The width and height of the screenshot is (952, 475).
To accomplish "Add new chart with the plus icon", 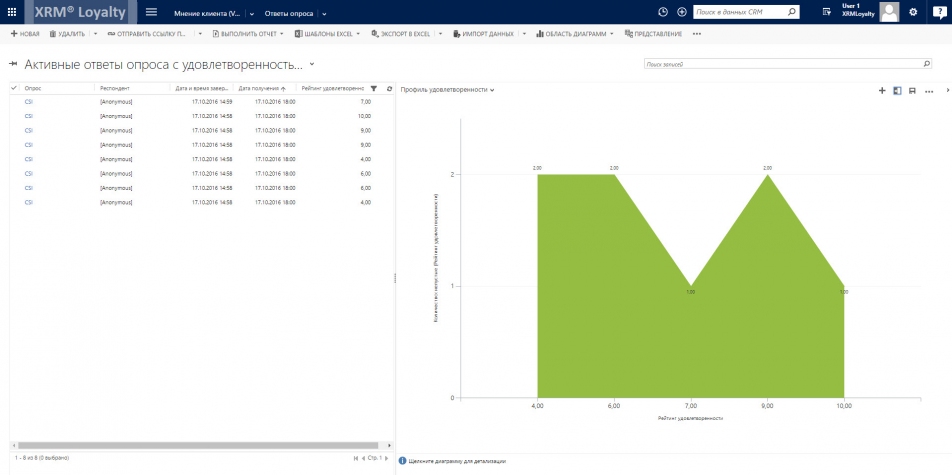I will coord(881,90).
